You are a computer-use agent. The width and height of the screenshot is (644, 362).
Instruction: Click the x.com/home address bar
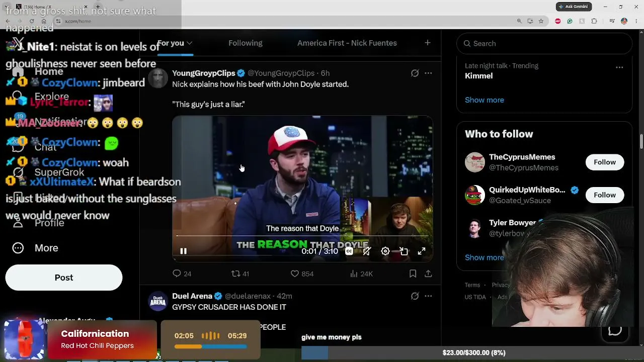[78, 21]
